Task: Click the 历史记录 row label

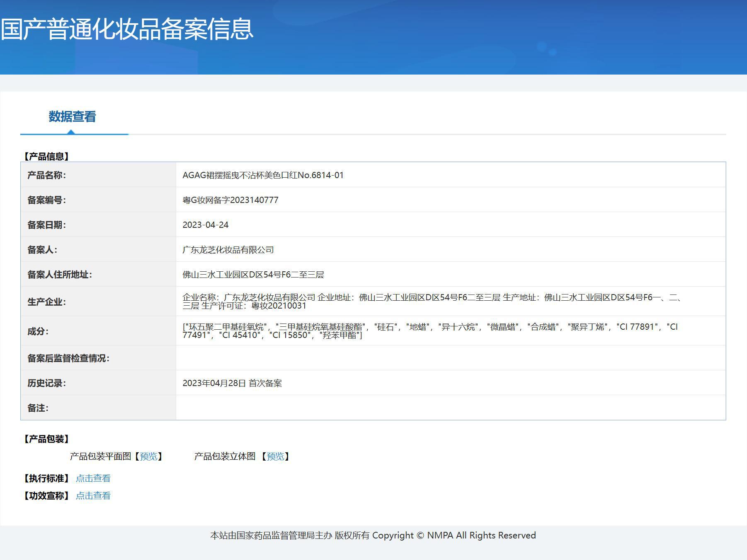Action: pyautogui.click(x=46, y=383)
